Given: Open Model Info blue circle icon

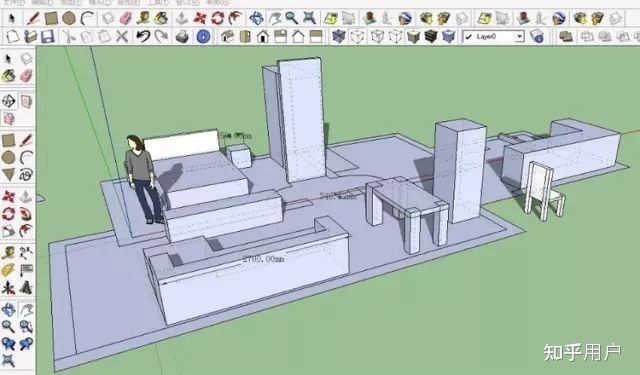Looking at the screenshot, I should pyautogui.click(x=203, y=37).
